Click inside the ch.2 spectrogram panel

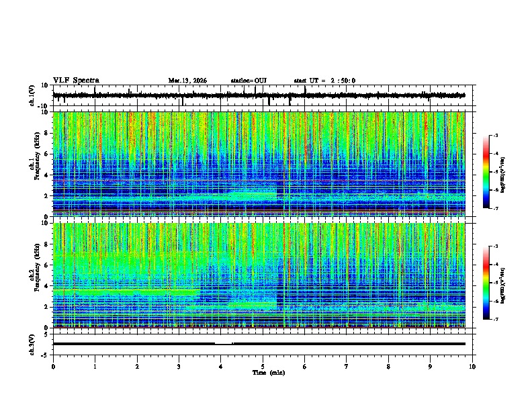pyautogui.click(x=259, y=275)
